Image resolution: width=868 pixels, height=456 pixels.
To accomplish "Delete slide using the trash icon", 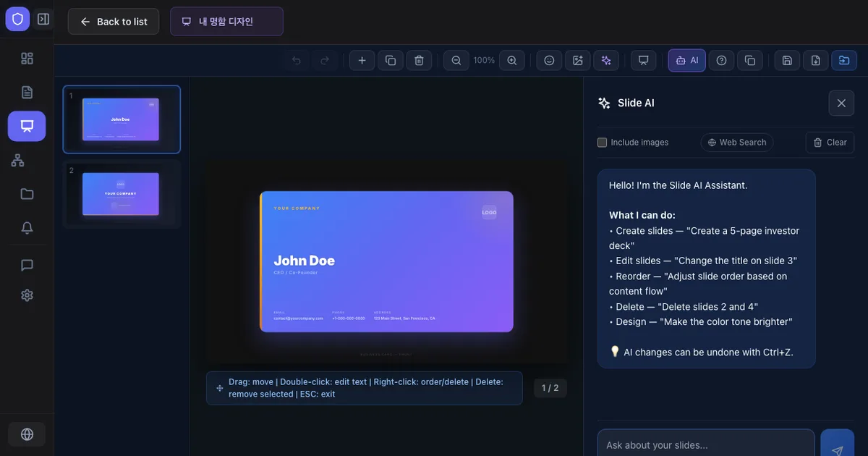I will [419, 61].
